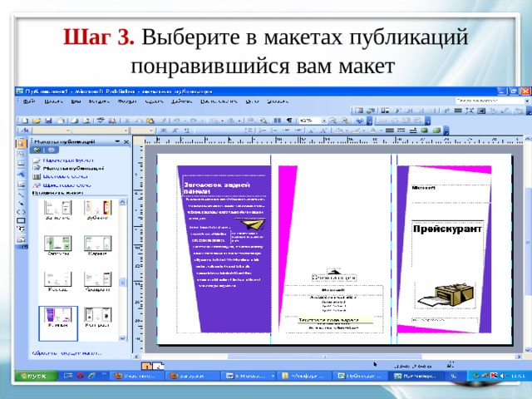Select the Oval shape tool
This screenshot has width=532, height=399.
point(21,212)
